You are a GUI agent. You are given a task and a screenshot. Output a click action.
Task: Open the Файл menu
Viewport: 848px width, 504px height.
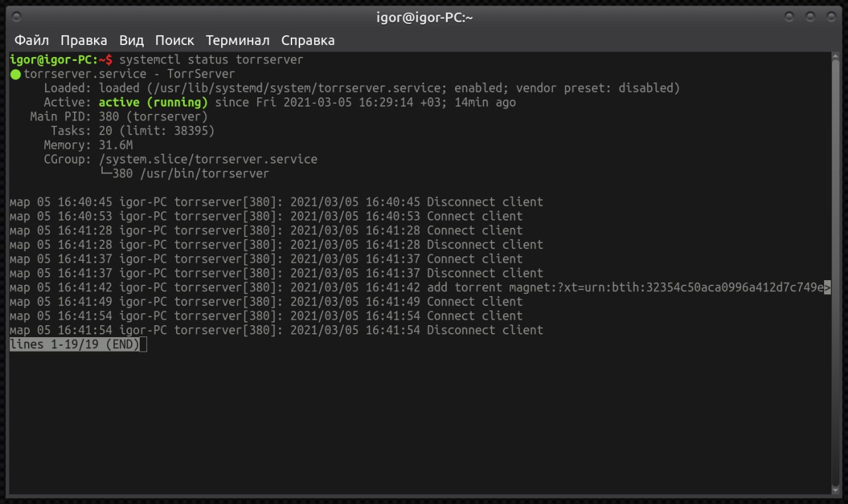click(32, 40)
